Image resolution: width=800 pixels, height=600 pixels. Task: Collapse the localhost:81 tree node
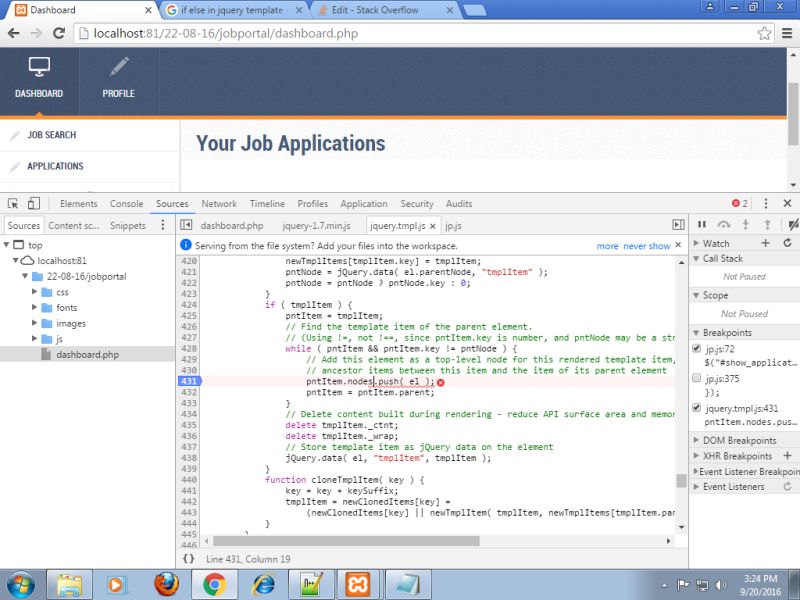click(16, 260)
